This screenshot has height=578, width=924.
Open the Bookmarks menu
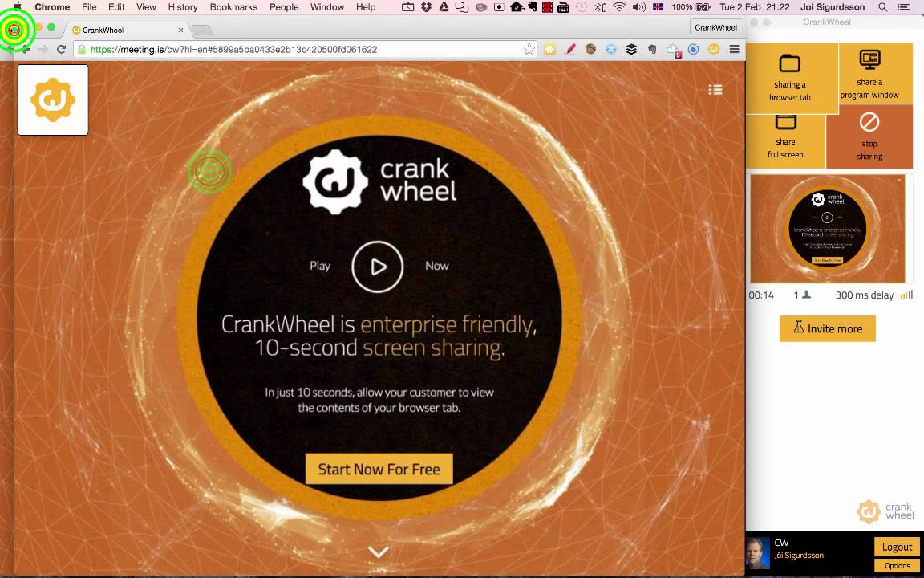pyautogui.click(x=233, y=7)
